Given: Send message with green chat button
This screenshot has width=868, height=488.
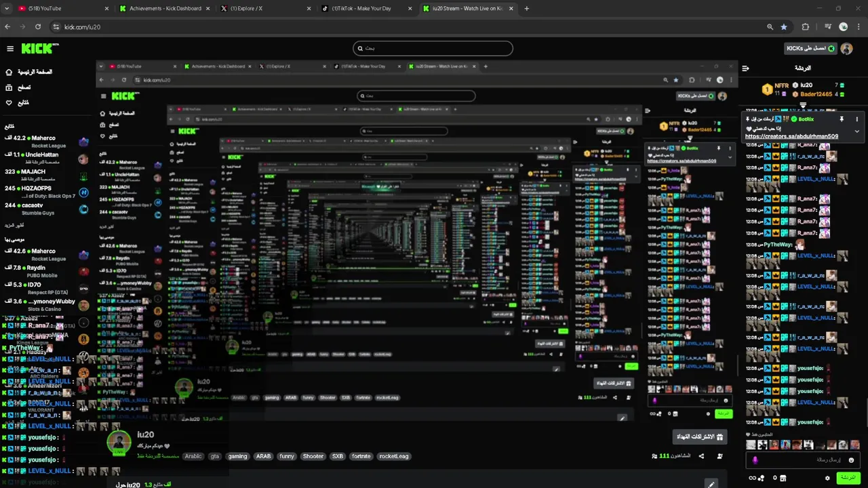Looking at the screenshot, I should tap(848, 478).
